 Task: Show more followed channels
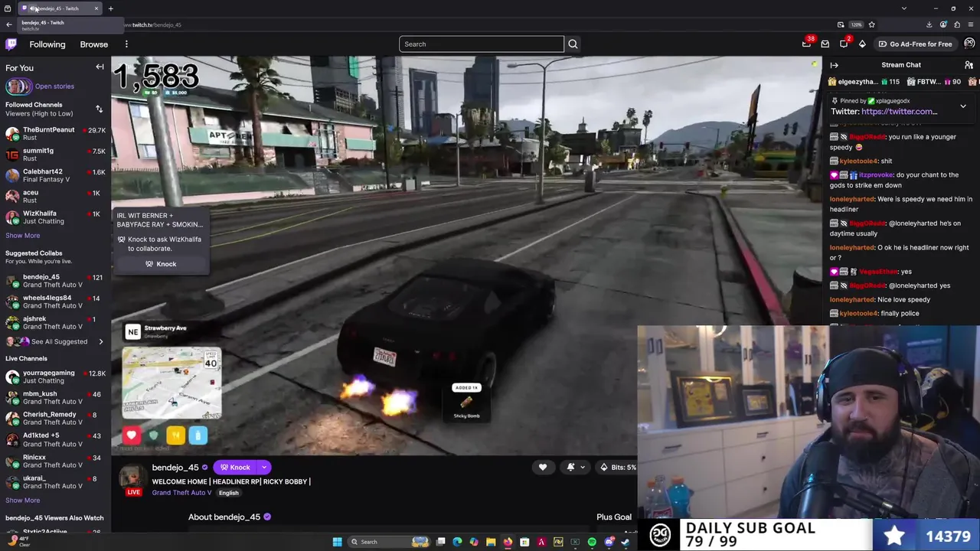click(x=23, y=235)
